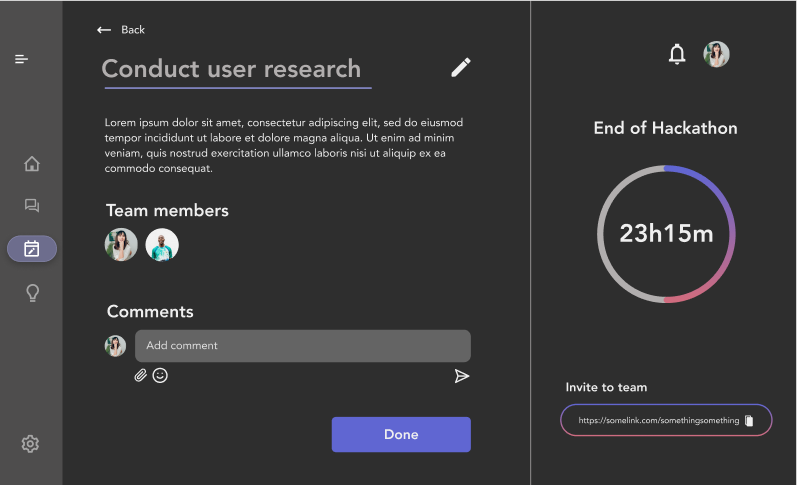Select the second team member avatar
This screenshot has width=797, height=485.
pos(162,245)
